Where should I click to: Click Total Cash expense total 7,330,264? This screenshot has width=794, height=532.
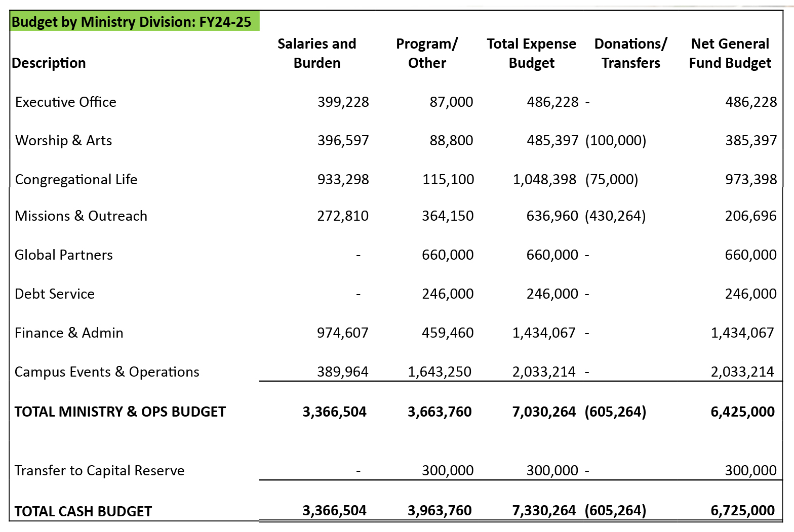(x=544, y=511)
